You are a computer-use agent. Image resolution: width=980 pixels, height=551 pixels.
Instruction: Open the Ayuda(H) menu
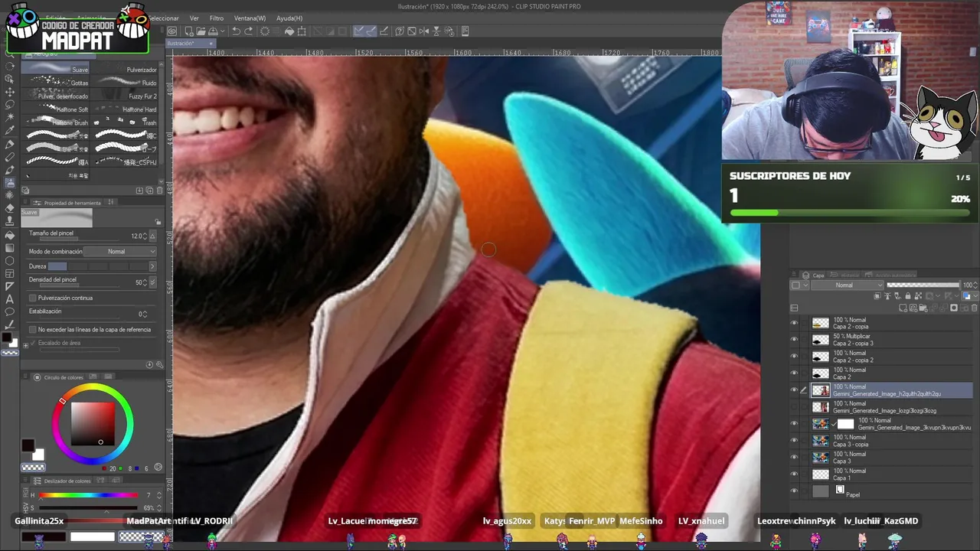(x=289, y=18)
